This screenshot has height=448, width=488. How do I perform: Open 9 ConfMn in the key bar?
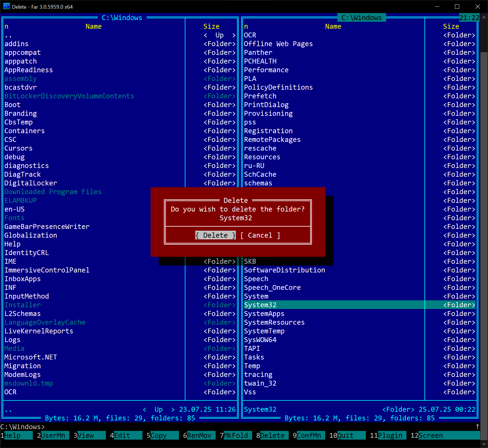(309, 436)
